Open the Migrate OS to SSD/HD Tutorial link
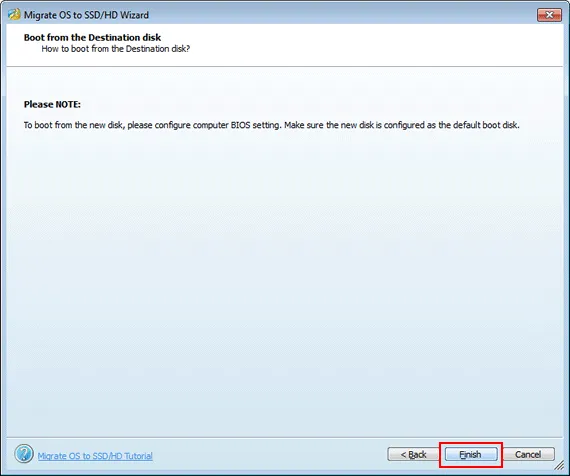Viewport: 570px width, 476px height. tap(95, 456)
